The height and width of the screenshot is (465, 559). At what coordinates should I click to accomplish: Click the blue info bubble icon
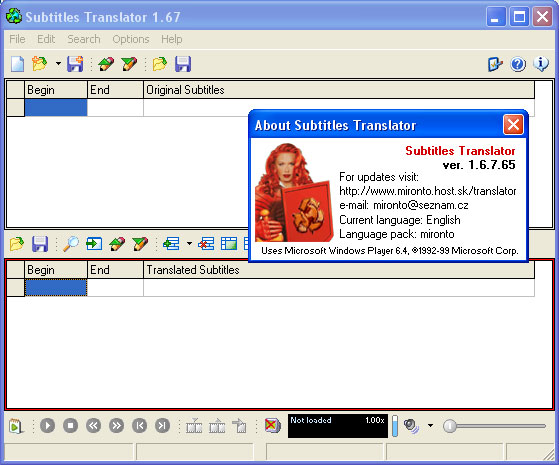pos(541,64)
